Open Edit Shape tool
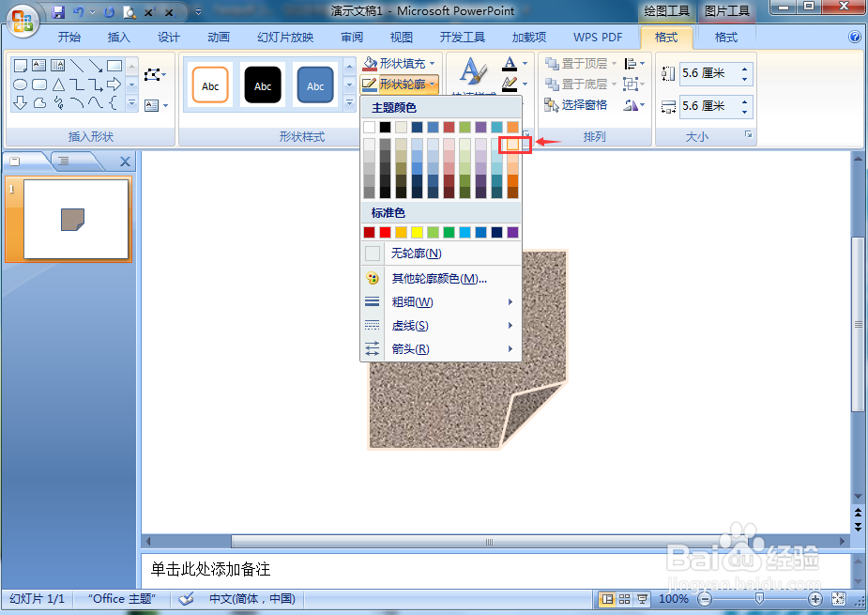Image resolution: width=868 pixels, height=615 pixels. (155, 74)
